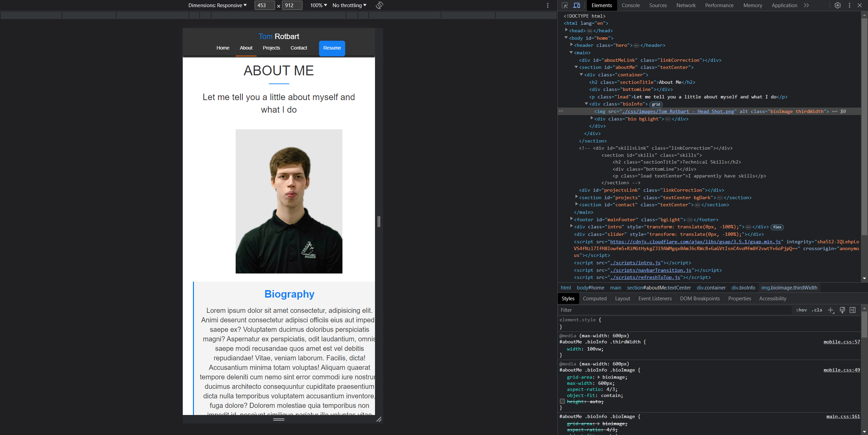Open device toolbar three-dot options menu
This screenshot has height=435, width=868.
(548, 5)
